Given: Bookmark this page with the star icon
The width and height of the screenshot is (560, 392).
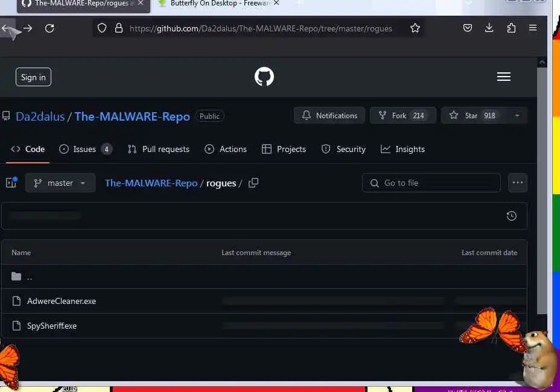Looking at the screenshot, I should click(415, 28).
